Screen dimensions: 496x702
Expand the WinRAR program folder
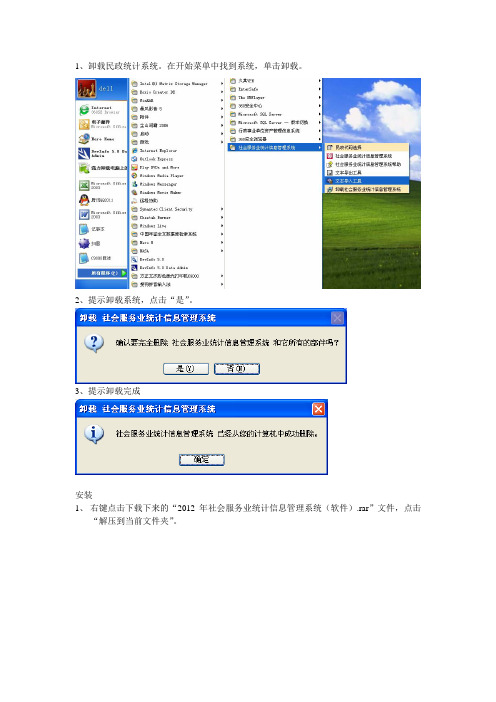(177, 100)
